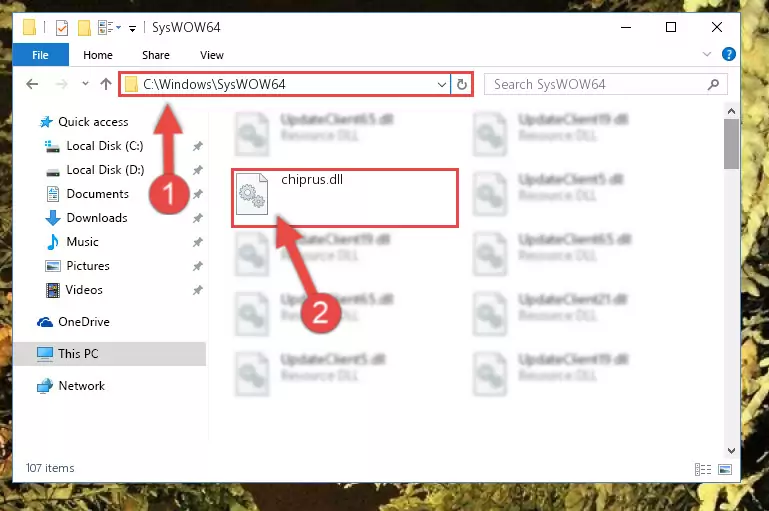The image size is (769, 511).
Task: Select Network in navigation pane
Action: [x=81, y=386]
